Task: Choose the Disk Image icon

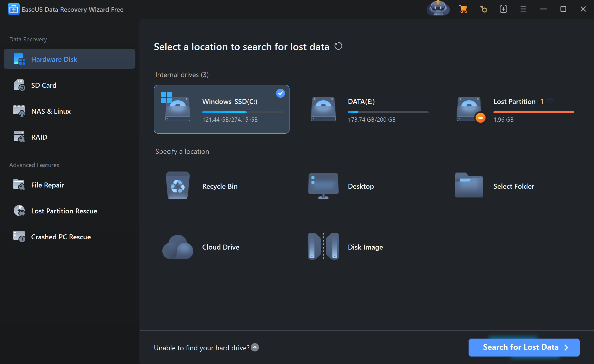Action: 323,246
